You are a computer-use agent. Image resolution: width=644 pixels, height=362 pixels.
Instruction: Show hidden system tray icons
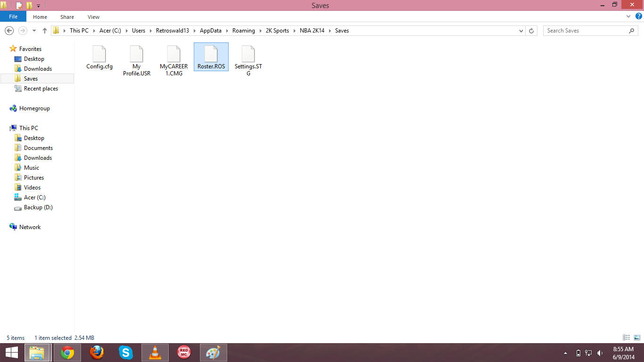pyautogui.click(x=566, y=353)
